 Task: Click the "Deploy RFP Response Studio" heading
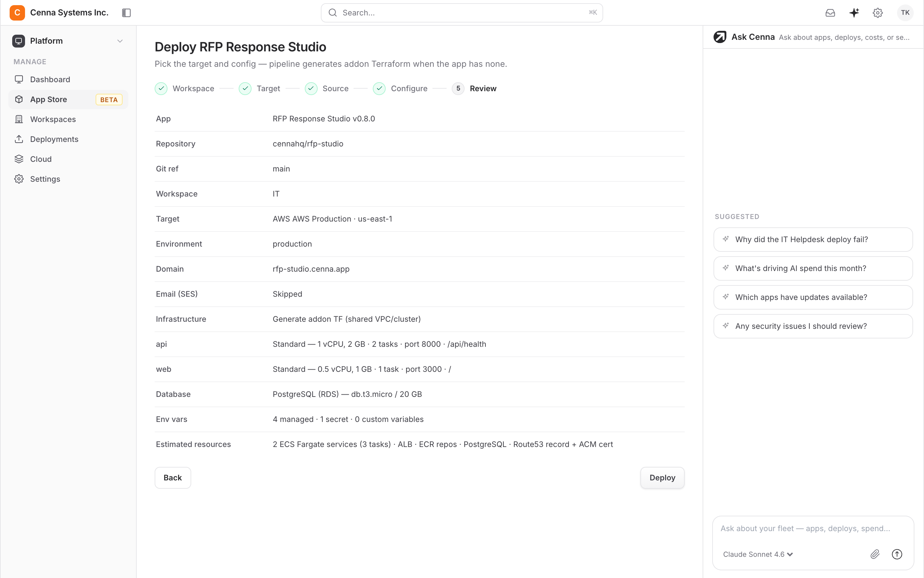240,47
